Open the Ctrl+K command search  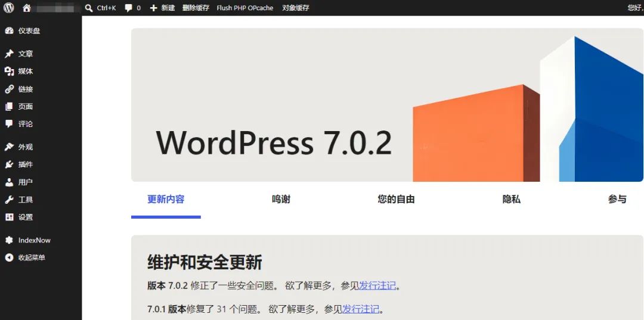[x=101, y=8]
